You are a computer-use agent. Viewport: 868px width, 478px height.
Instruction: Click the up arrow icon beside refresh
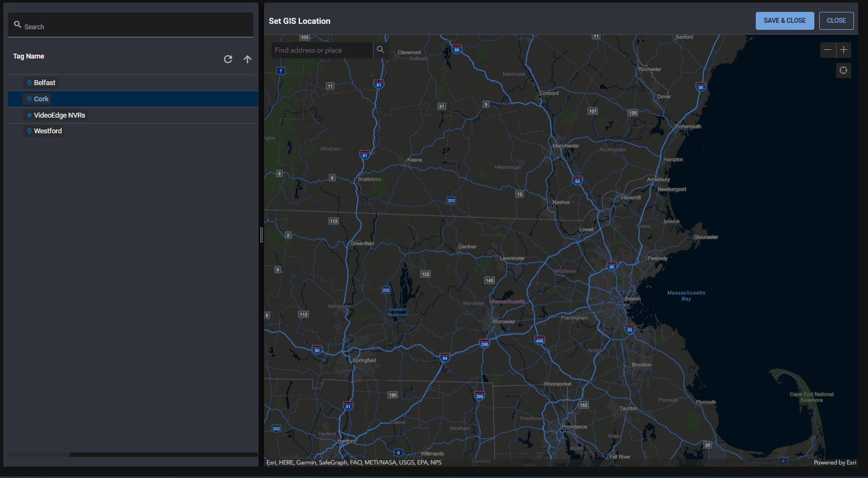tap(247, 59)
